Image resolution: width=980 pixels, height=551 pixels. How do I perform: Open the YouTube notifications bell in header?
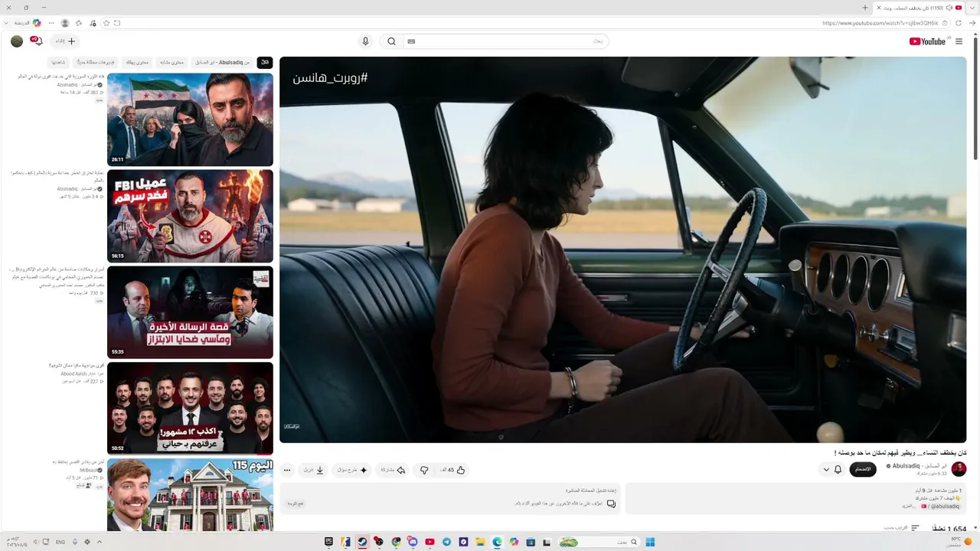pos(37,41)
